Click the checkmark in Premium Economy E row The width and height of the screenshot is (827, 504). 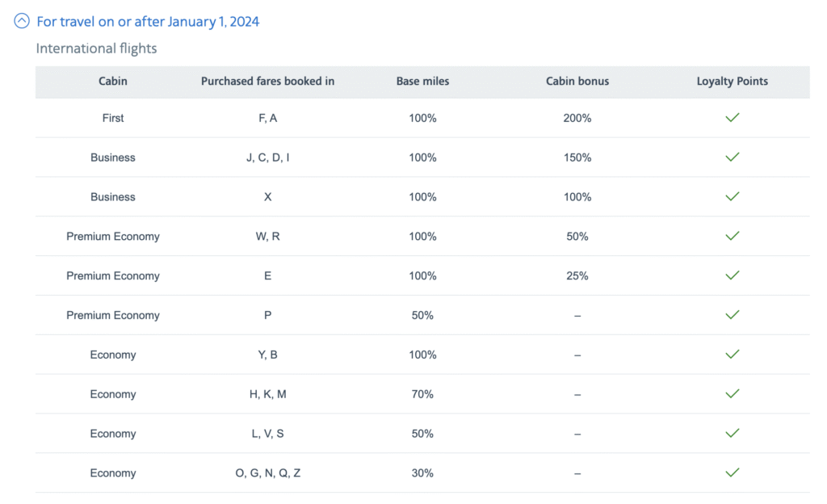tap(733, 275)
